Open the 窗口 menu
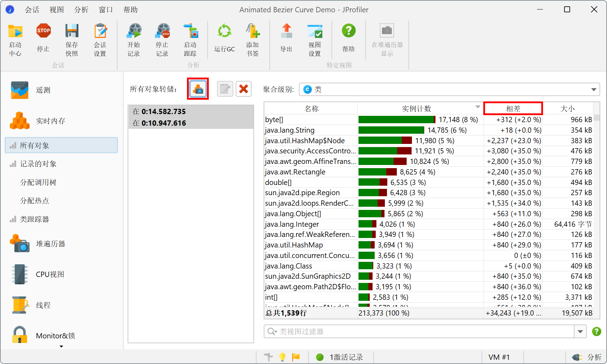 (106, 10)
